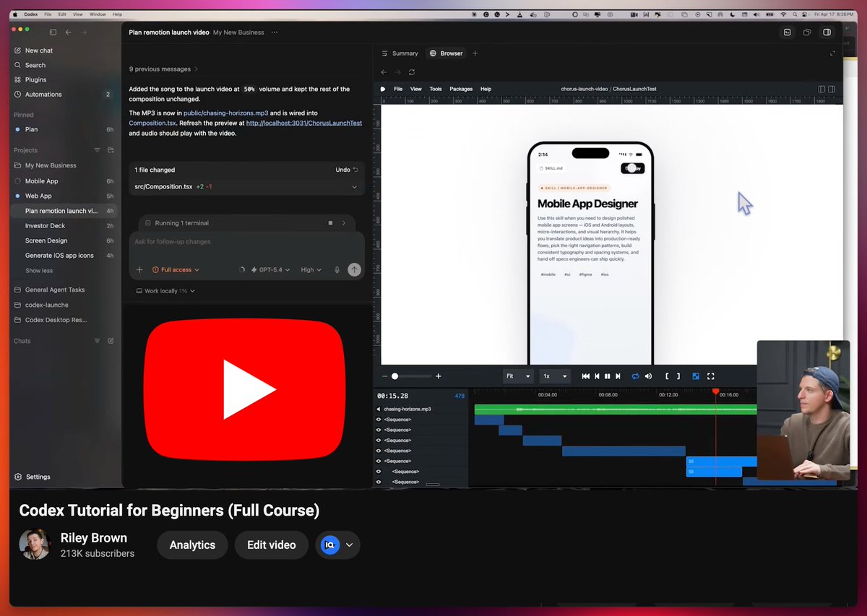Hide the third Sequence track with eye icon

tap(379, 440)
